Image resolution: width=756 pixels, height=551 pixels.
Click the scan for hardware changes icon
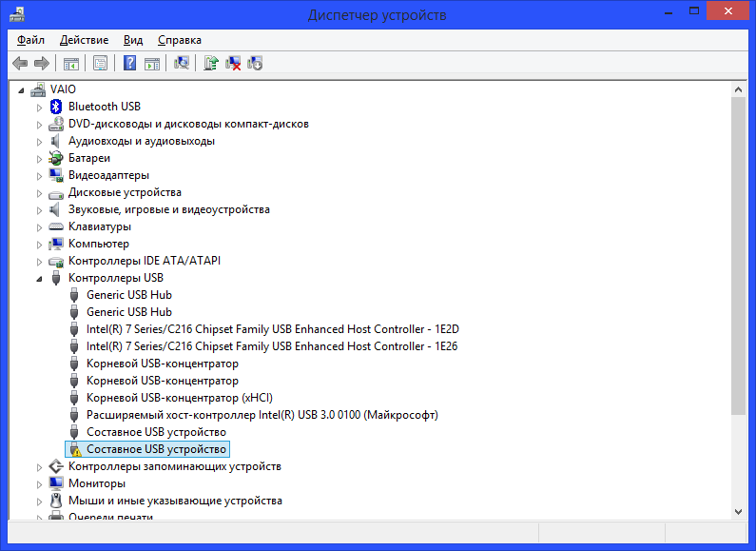tap(182, 63)
